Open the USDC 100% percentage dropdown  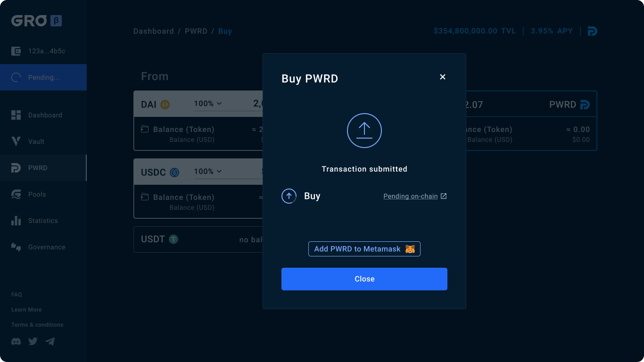tap(208, 172)
